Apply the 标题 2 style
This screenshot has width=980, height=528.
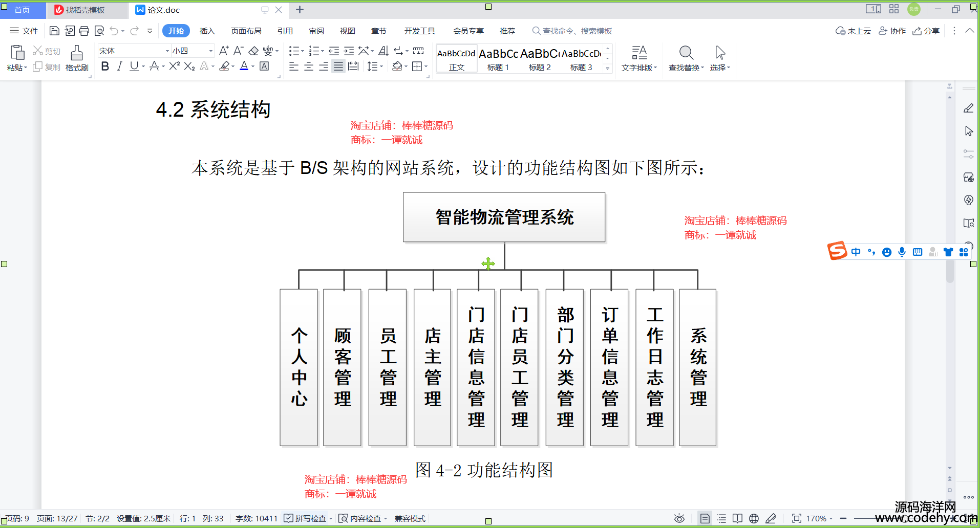pyautogui.click(x=540, y=59)
